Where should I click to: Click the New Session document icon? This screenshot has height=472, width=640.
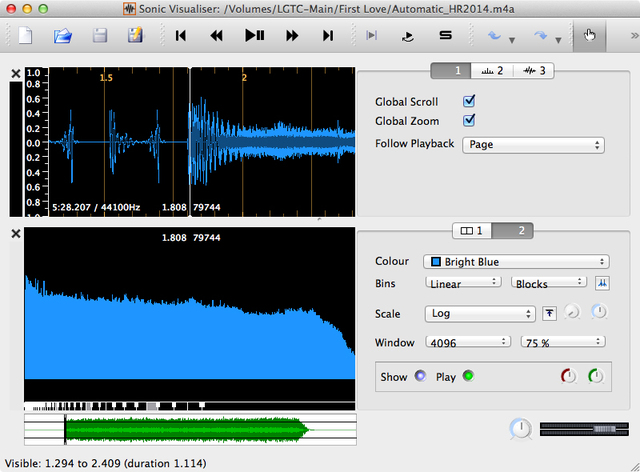point(26,36)
